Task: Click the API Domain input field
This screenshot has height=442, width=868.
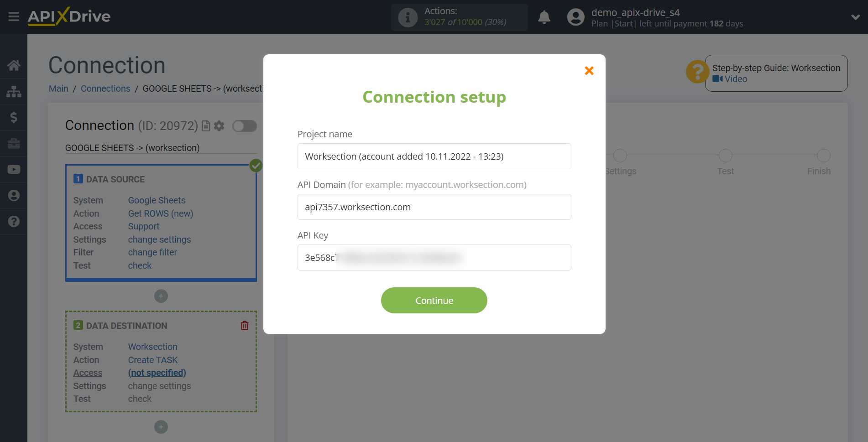Action: 434,207
